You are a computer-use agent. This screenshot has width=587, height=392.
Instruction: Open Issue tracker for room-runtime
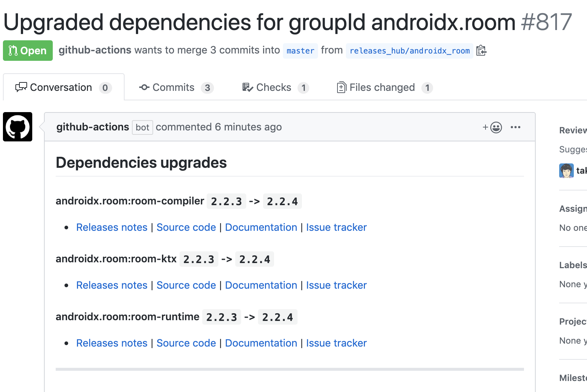tap(336, 343)
